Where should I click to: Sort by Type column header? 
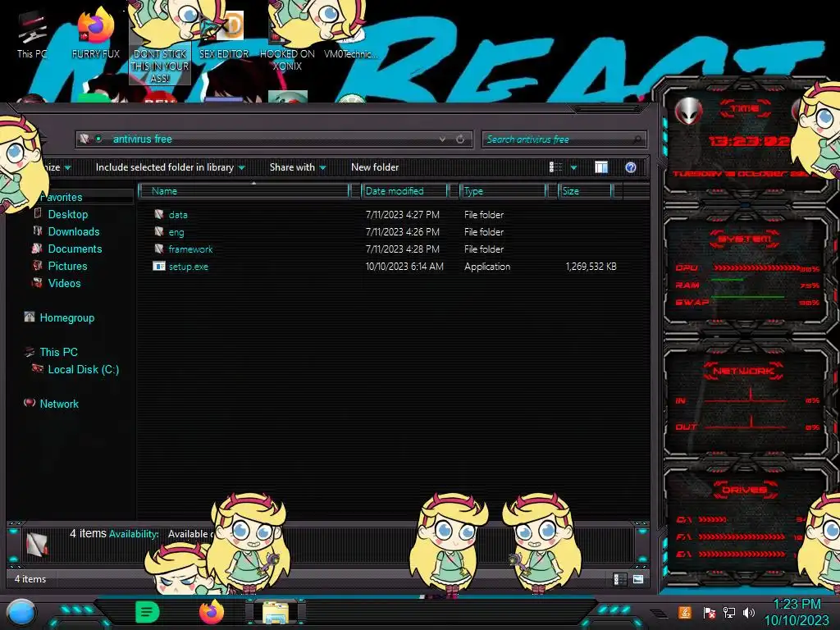tap(503, 190)
